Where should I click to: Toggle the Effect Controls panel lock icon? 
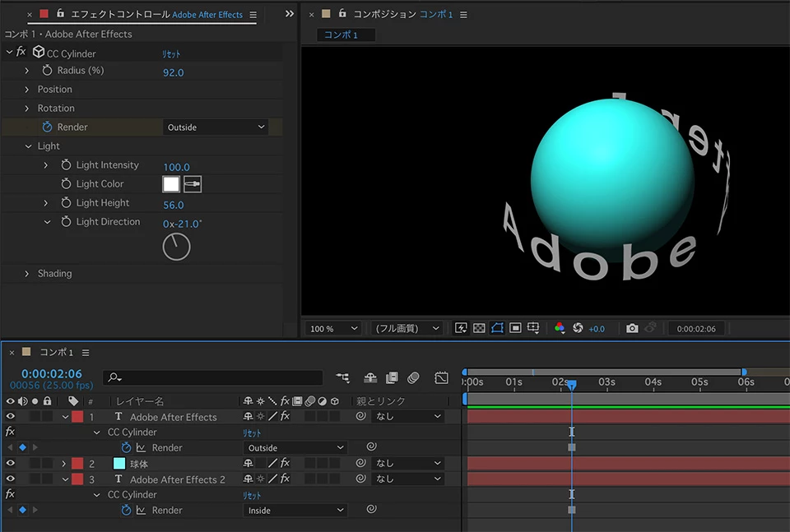coord(60,14)
